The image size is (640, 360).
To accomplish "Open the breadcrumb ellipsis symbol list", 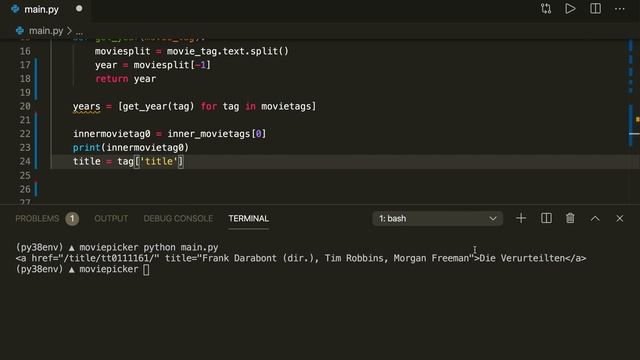I will [x=80, y=31].
